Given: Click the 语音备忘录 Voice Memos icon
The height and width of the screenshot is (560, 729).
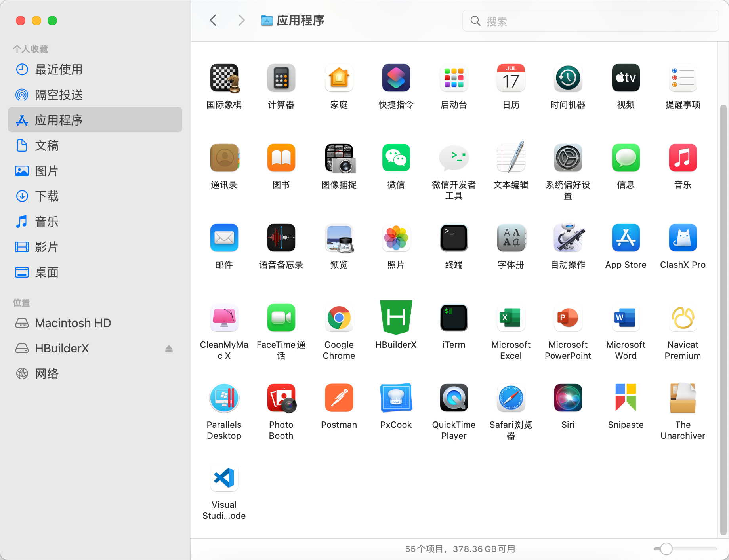Looking at the screenshot, I should pos(281,238).
